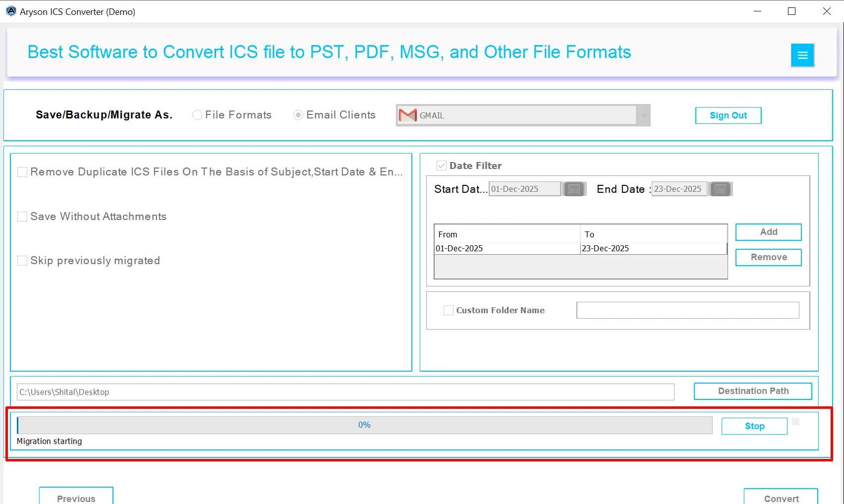This screenshot has width=844, height=504.
Task: Enable the Custom Folder Name checkbox
Action: click(448, 310)
